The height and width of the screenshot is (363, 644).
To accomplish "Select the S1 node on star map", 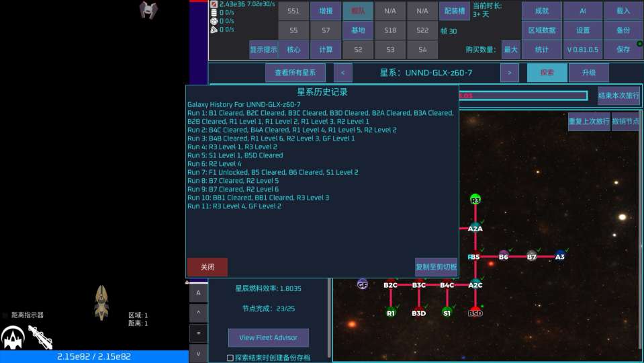I will click(447, 313).
